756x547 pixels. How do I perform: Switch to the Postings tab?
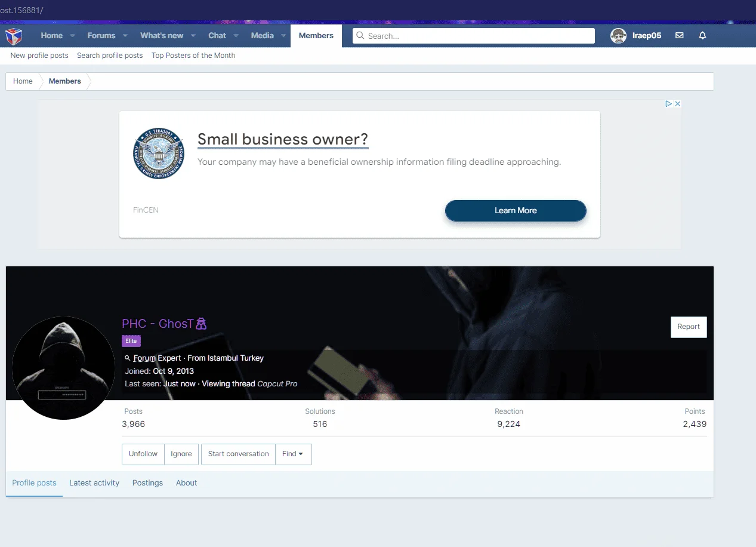tap(147, 483)
